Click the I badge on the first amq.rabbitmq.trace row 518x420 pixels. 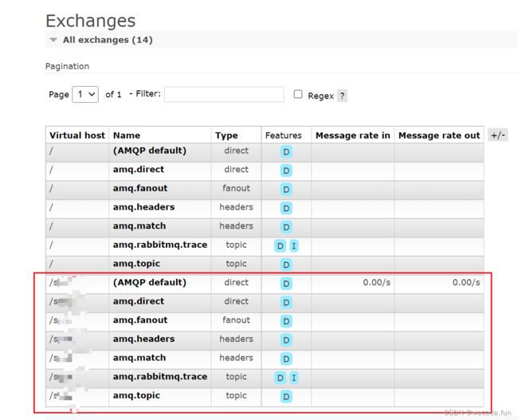click(294, 245)
